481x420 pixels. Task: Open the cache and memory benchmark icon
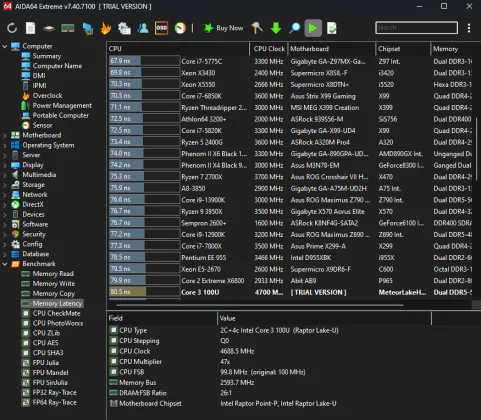click(68, 28)
